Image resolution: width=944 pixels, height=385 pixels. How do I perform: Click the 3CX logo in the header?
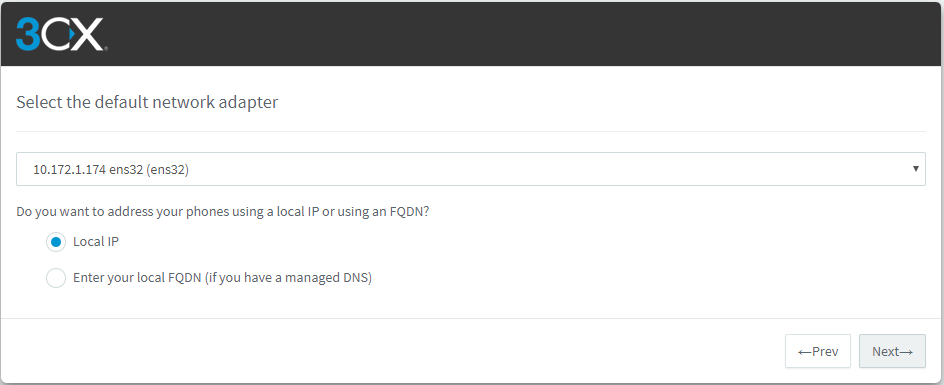[62, 34]
